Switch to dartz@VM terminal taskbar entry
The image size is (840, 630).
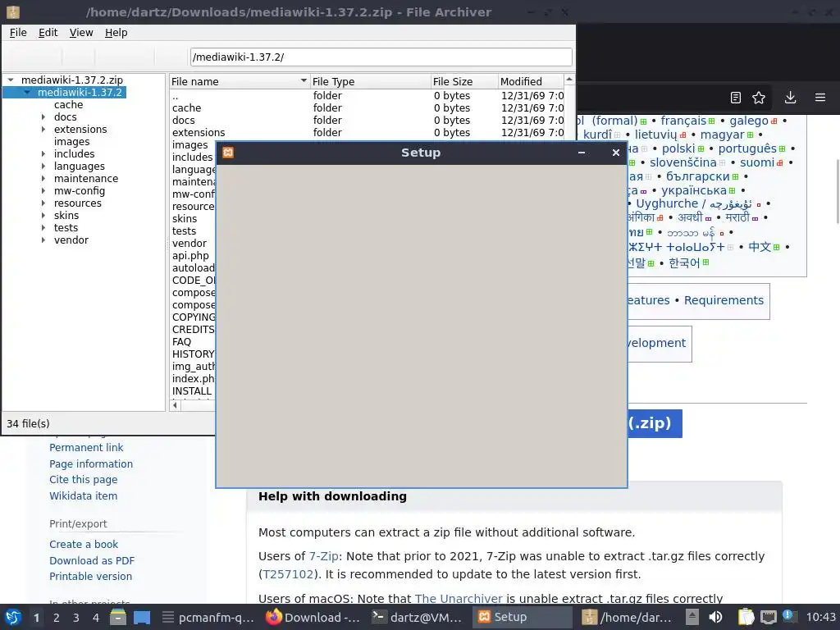[417, 617]
